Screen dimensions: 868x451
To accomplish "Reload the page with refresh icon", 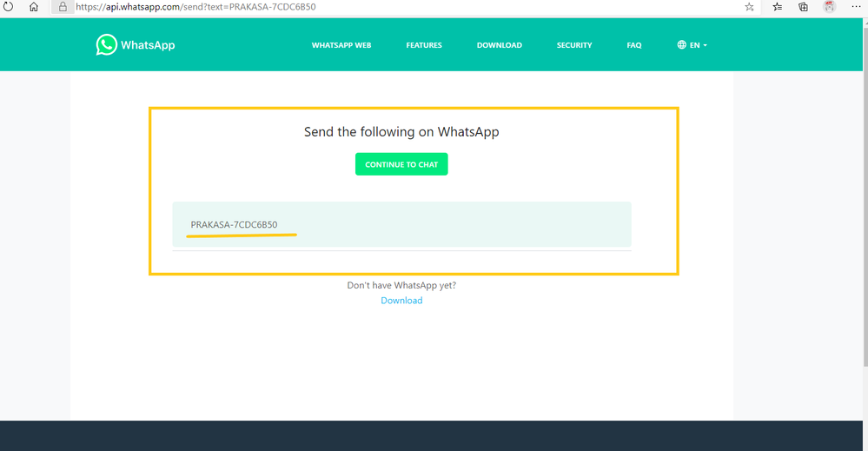I will tap(9, 7).
